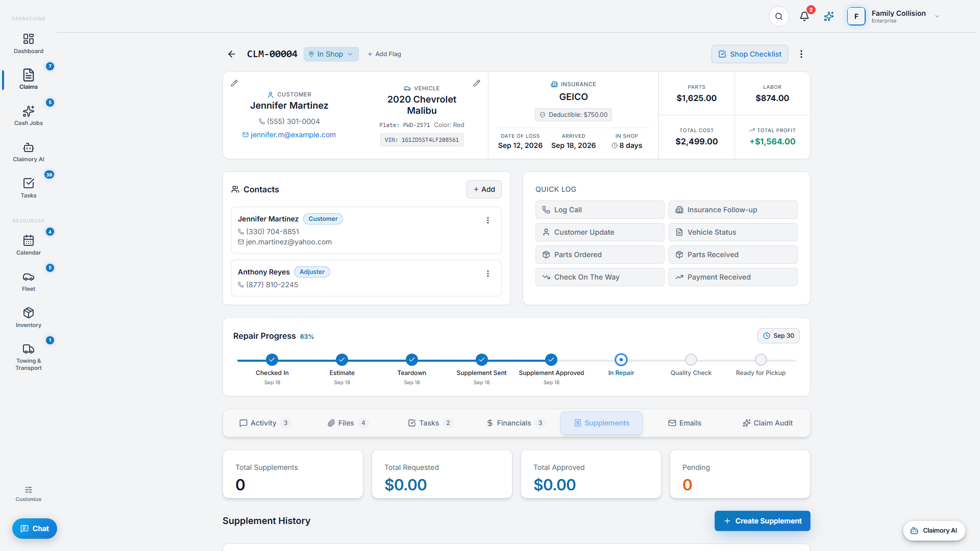Screen dimensions: 980x551
Task: Open the Chat button
Action: [x=35, y=529]
